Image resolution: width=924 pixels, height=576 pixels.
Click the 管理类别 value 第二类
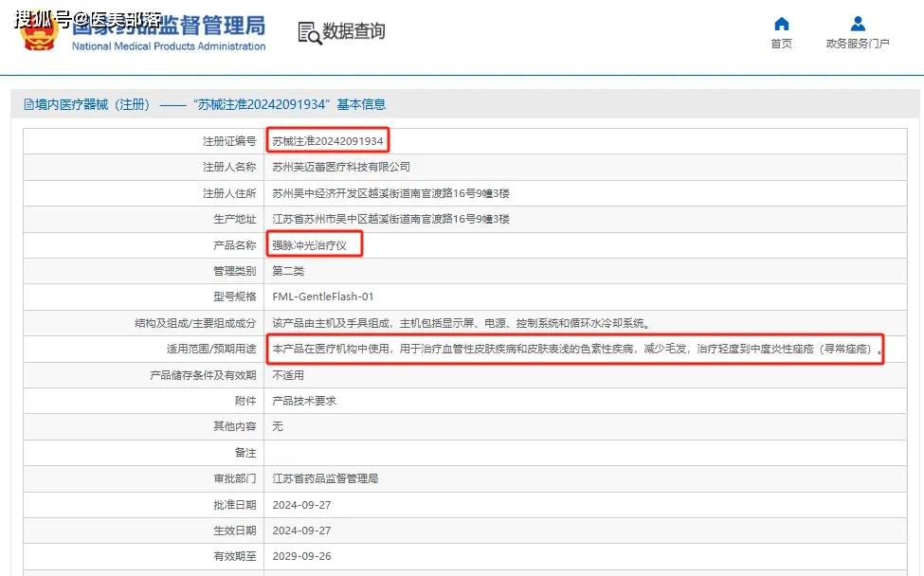pos(288,270)
